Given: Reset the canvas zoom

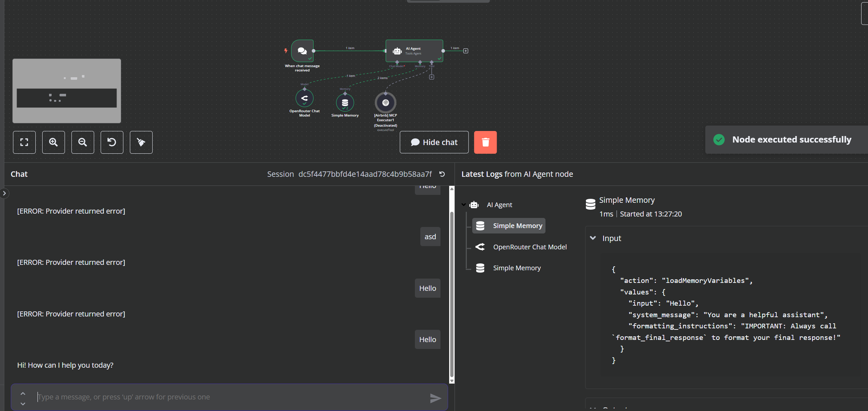Looking at the screenshot, I should pos(112,142).
